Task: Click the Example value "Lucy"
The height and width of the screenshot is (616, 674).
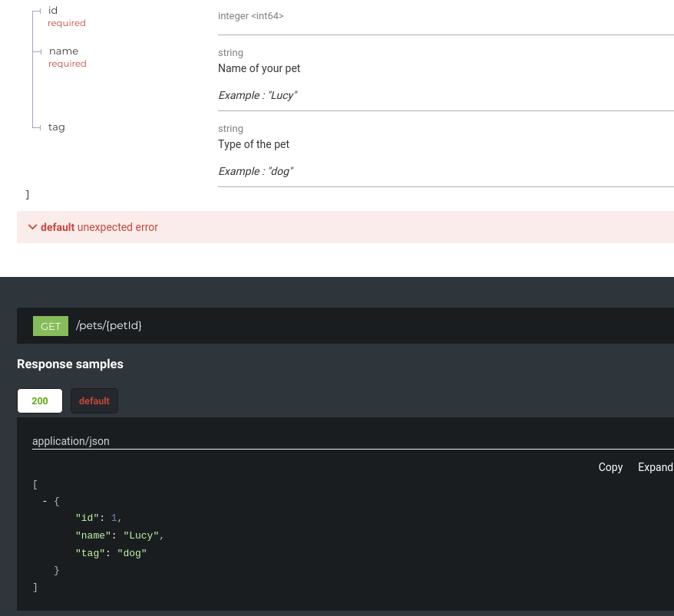Action: pyautogui.click(x=257, y=95)
